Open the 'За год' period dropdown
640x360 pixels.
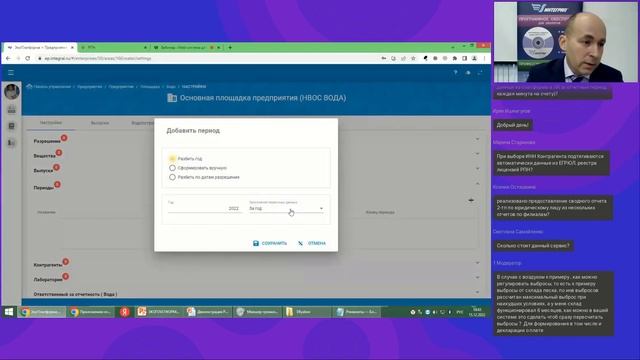286,208
